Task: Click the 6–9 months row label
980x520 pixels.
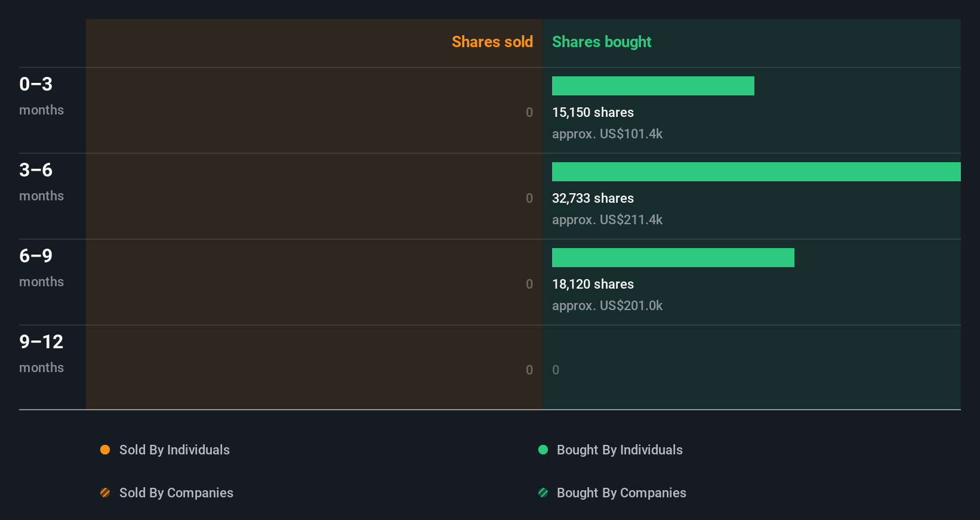Action: [x=41, y=268]
